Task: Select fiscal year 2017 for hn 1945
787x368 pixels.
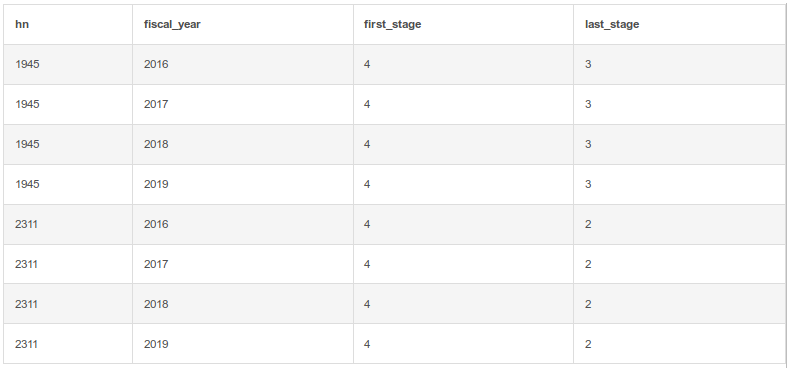Action: tap(156, 104)
